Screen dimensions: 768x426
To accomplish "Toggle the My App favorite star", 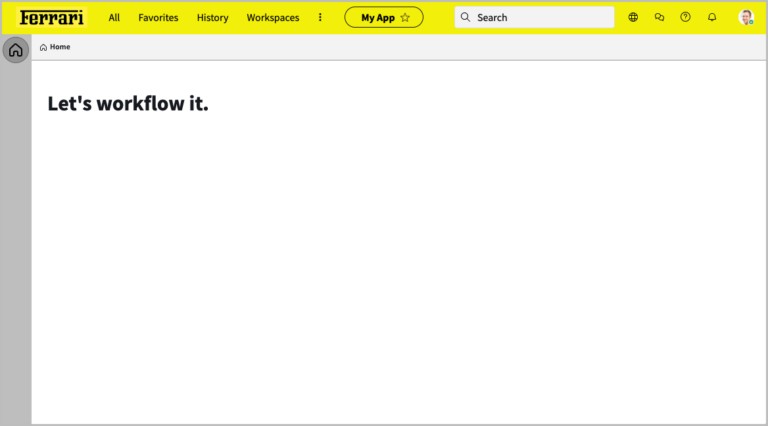I will coord(405,18).
